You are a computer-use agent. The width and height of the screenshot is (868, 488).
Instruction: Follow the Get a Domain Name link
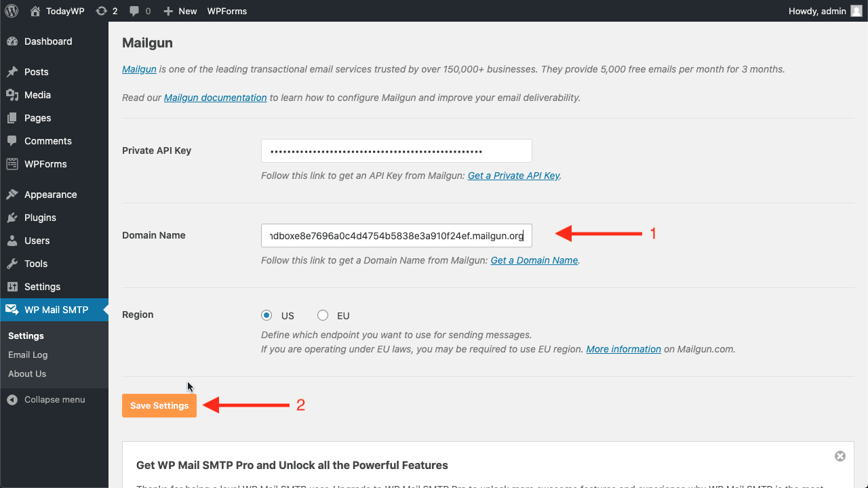(534, 260)
